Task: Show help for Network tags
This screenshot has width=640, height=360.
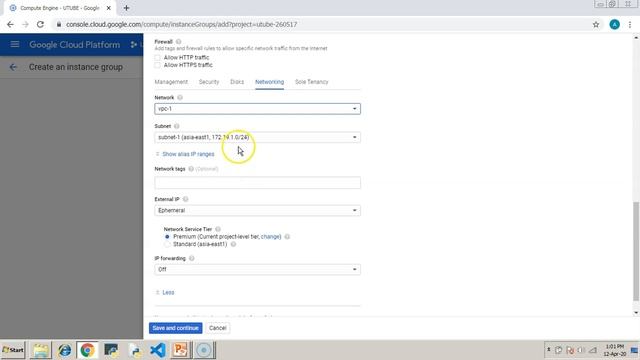Action: click(x=191, y=169)
